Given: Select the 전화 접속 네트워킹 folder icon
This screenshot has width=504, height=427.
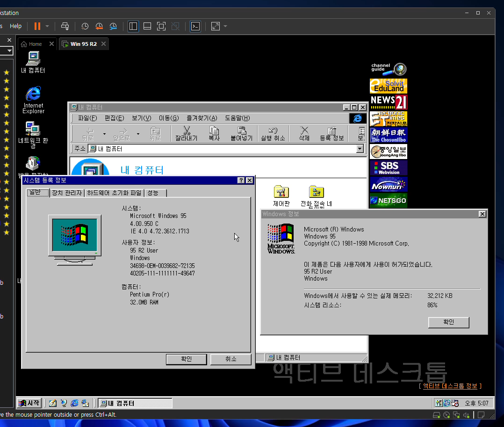Looking at the screenshot, I should (x=316, y=197).
